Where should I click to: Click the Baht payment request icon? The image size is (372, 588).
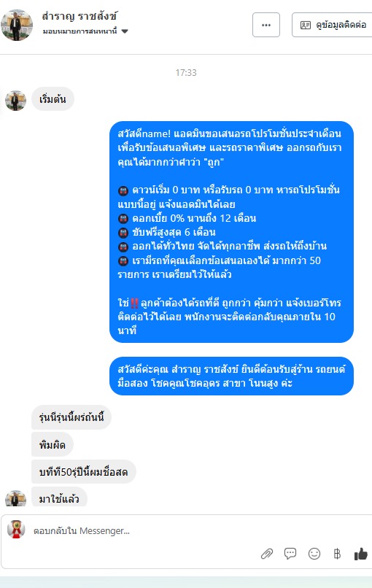337,554
